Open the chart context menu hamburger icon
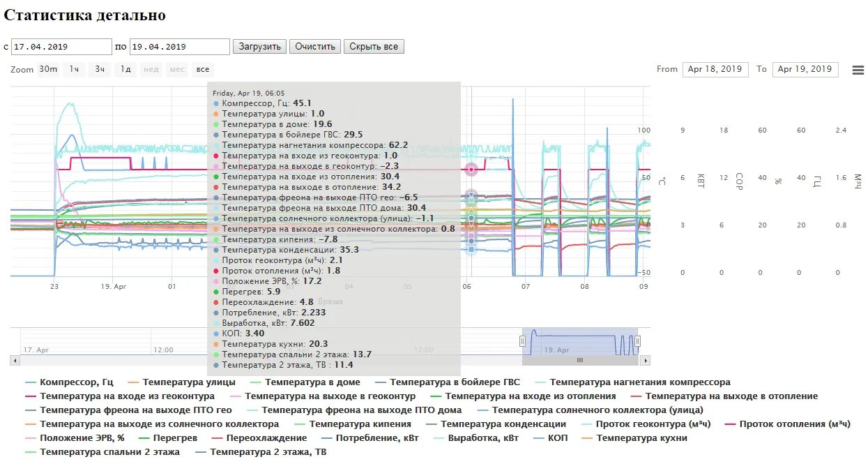Viewport: 868px width, 464px height. [858, 70]
